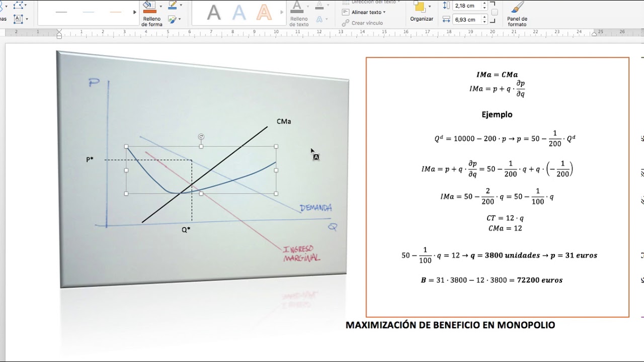
Task: Open the Text Box dropdown arrow
Action: coord(27,19)
